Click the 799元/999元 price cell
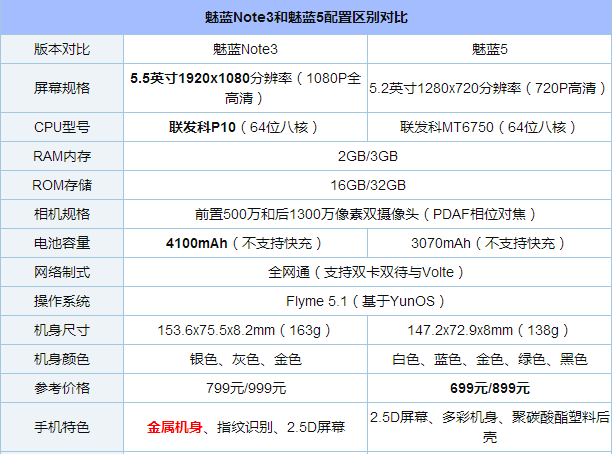The image size is (615, 454). click(246, 388)
